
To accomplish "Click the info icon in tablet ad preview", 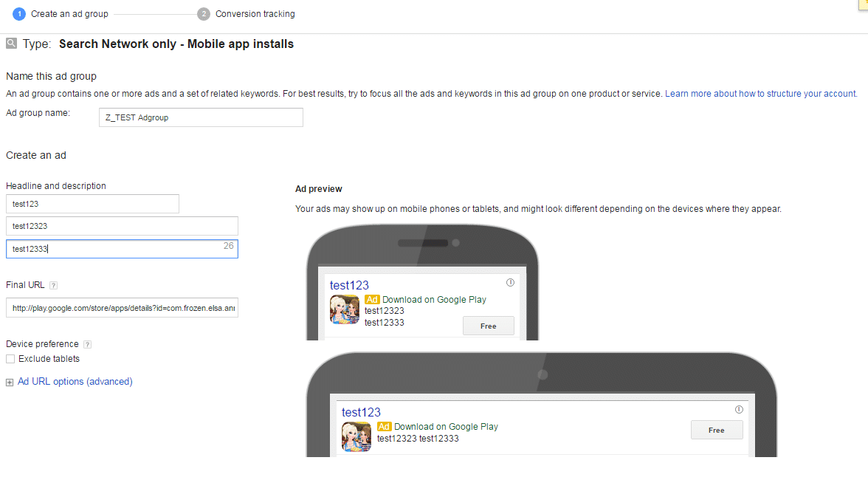I will [x=739, y=409].
